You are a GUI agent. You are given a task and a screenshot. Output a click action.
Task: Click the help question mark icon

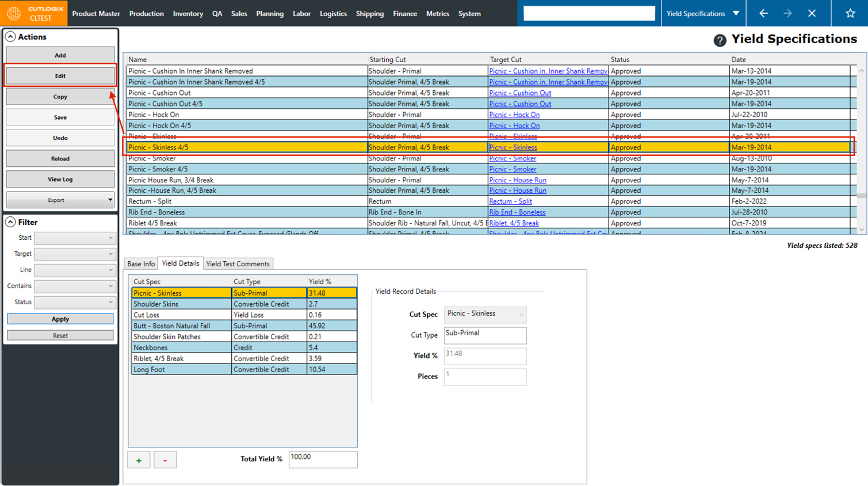(719, 40)
